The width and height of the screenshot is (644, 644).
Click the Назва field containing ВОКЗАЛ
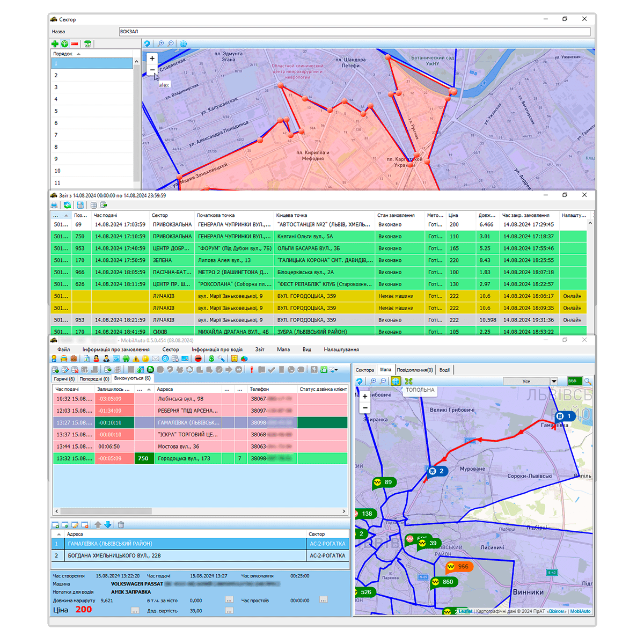point(354,32)
